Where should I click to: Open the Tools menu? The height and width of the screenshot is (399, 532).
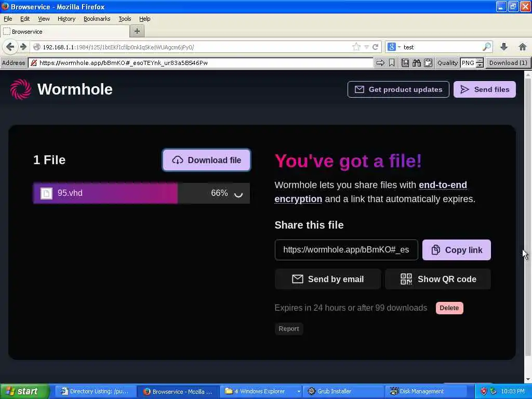125,19
